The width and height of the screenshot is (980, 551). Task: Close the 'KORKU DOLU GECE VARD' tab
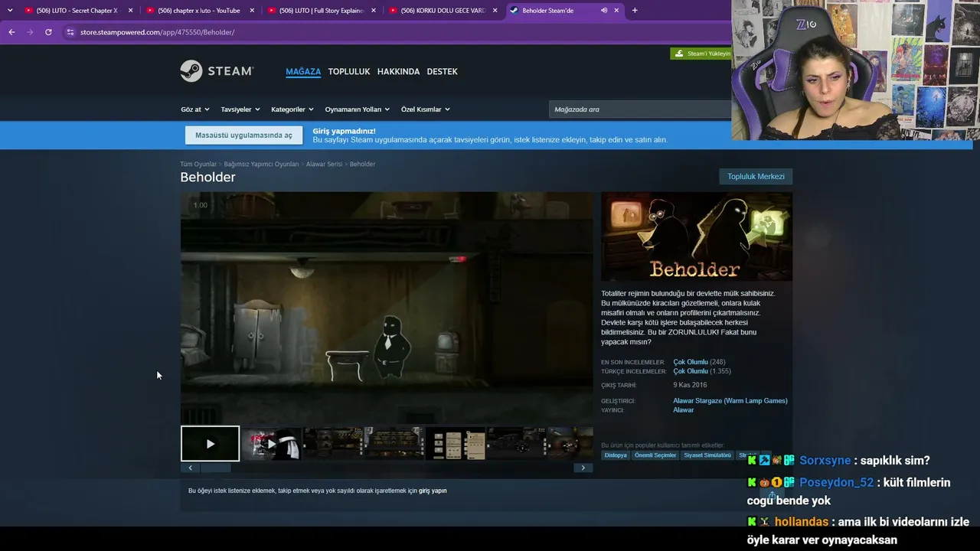pyautogui.click(x=495, y=11)
